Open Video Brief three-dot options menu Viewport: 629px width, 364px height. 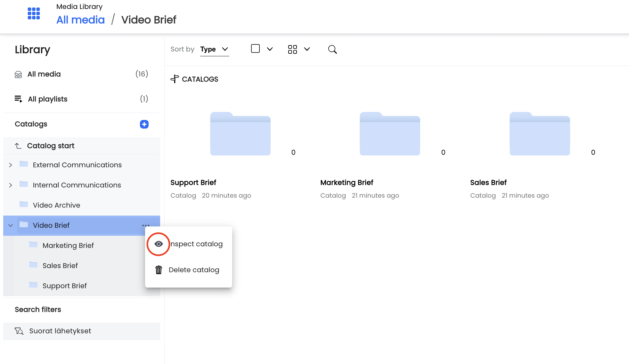pos(146,226)
